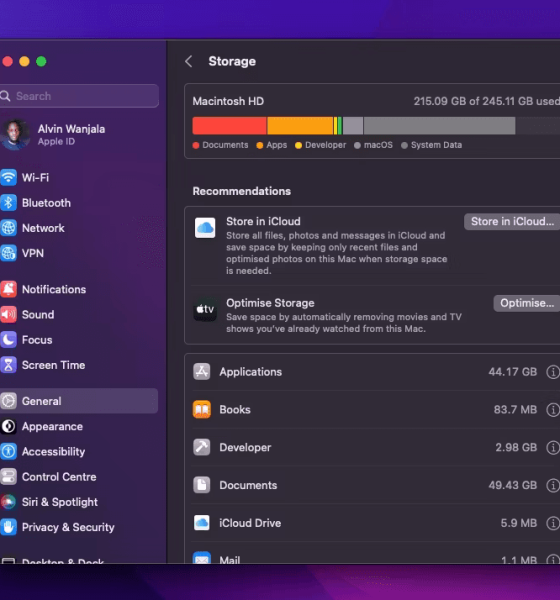This screenshot has width=560, height=600.
Task: Go back using the Storage back chevron
Action: point(189,61)
